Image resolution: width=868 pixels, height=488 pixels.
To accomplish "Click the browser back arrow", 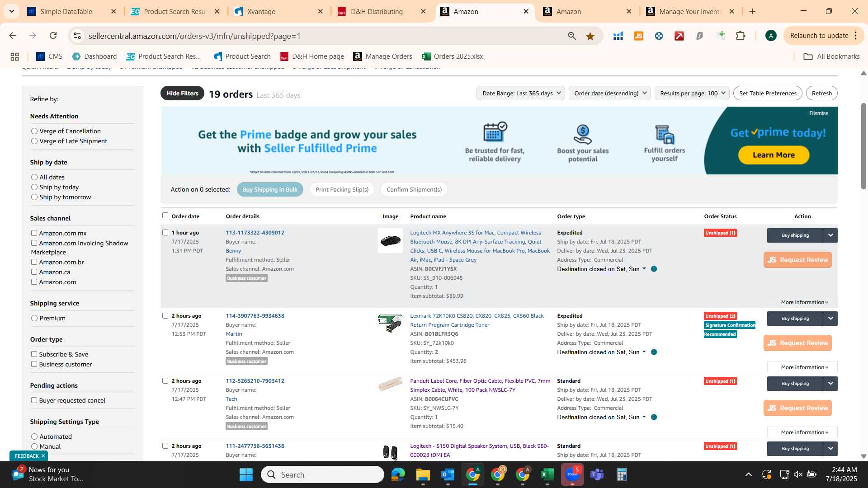I will click(13, 36).
